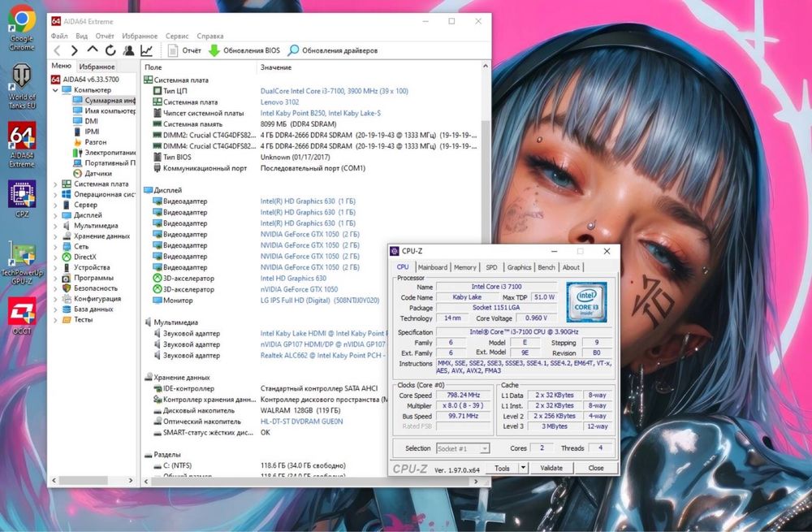The image size is (812, 532).
Task: Switch to the Bench tab in CPU-Z
Action: [546, 267]
